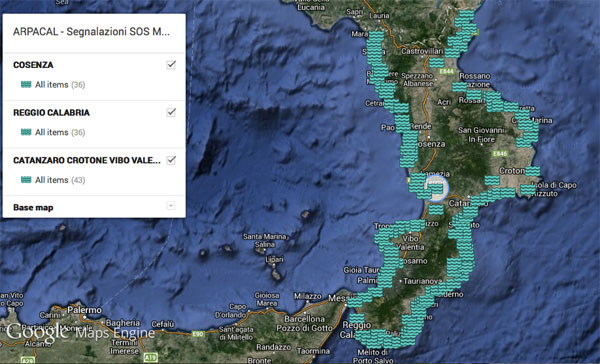Click the wave marker near Palmi label
Viewport: 600px width, 364px height.
[x=385, y=282]
